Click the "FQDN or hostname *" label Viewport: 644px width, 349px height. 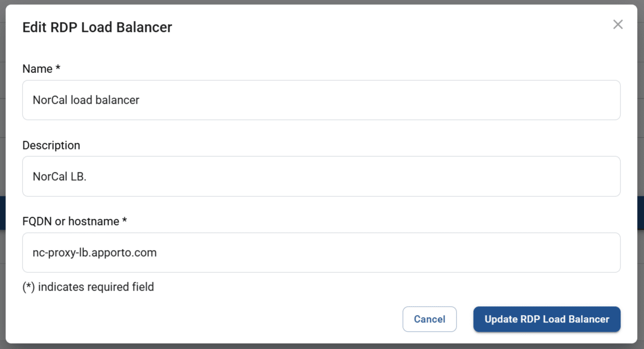pyautogui.click(x=71, y=221)
